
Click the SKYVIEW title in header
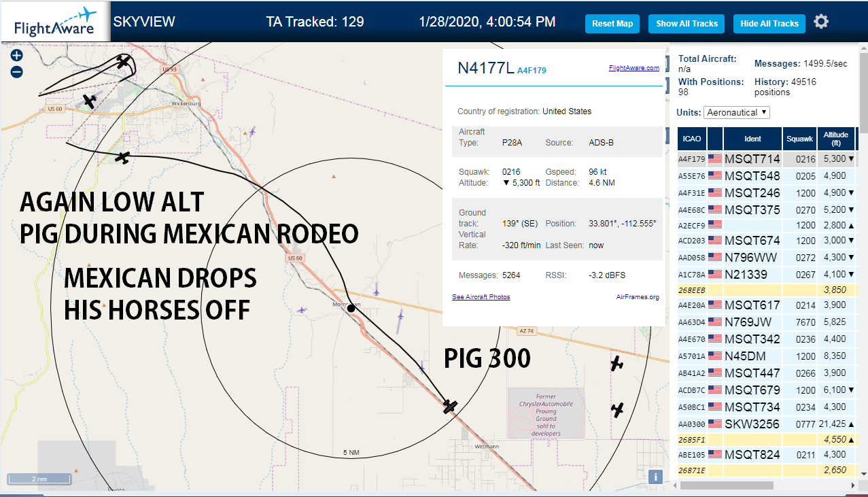point(144,22)
